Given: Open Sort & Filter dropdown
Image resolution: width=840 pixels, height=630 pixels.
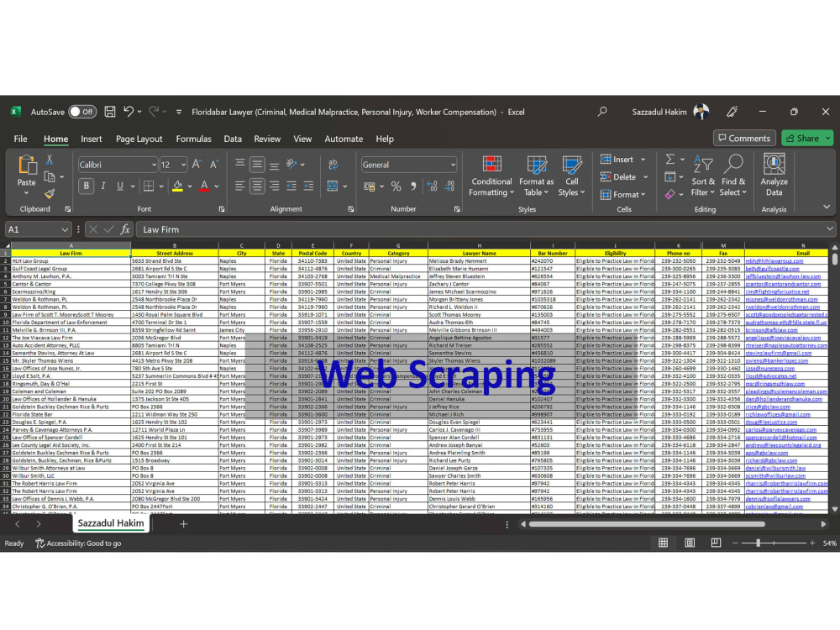Looking at the screenshot, I should point(703,176).
